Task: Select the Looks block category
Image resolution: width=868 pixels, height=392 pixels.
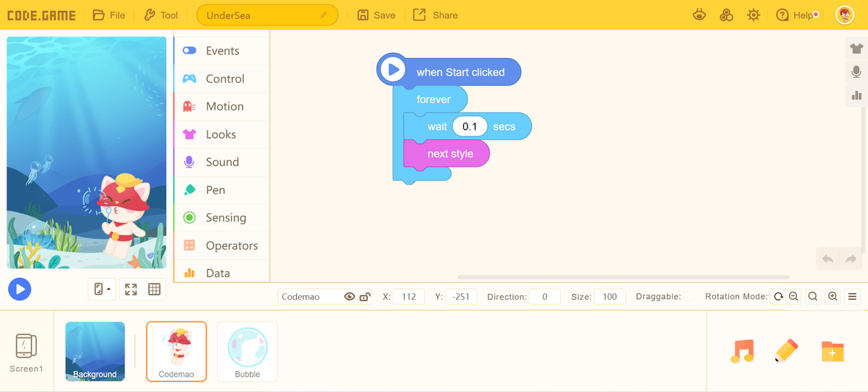Action: pyautogui.click(x=221, y=134)
